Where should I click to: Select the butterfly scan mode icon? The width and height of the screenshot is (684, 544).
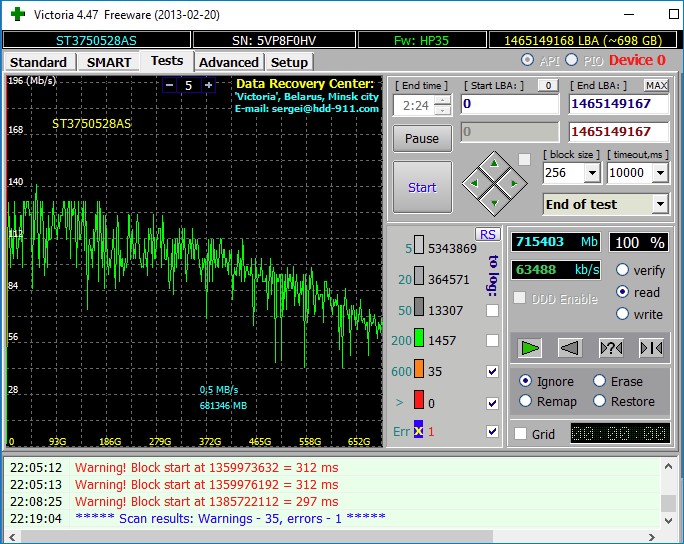pos(650,348)
